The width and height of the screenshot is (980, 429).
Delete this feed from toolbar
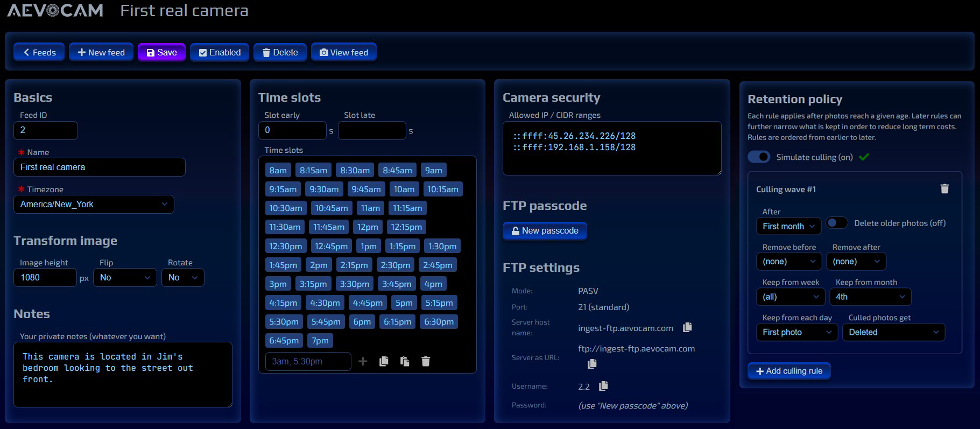(280, 52)
